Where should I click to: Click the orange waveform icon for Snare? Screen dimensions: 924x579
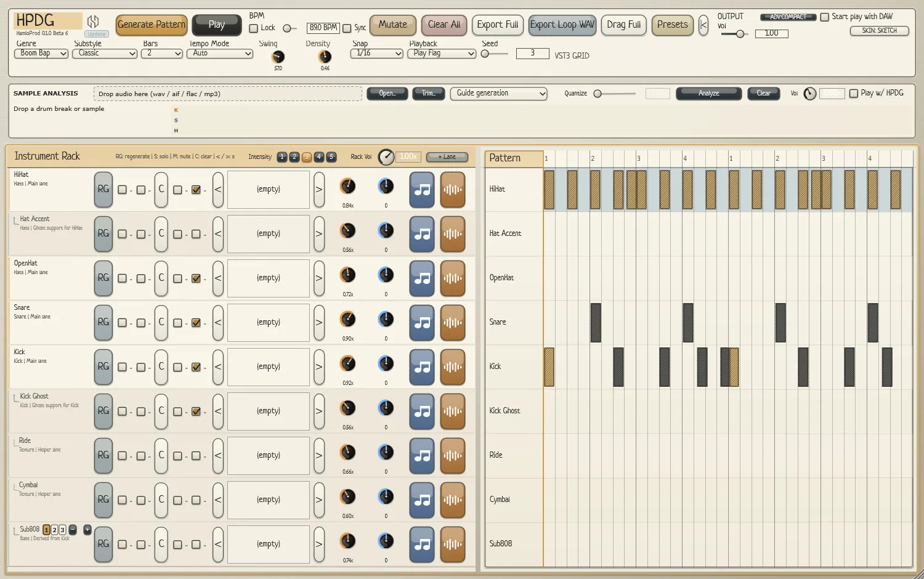[453, 323]
